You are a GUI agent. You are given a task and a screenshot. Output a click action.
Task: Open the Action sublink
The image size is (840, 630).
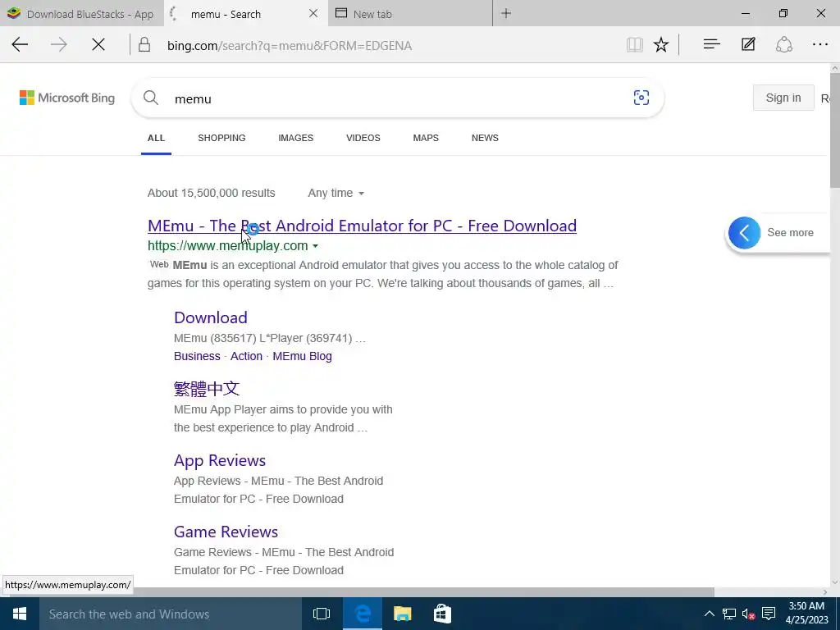click(x=246, y=356)
